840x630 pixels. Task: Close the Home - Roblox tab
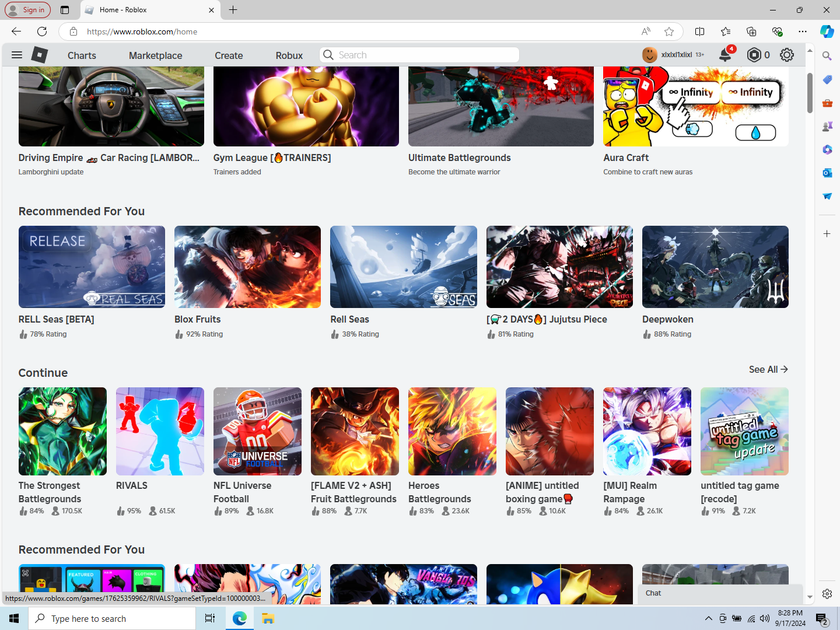[211, 10]
